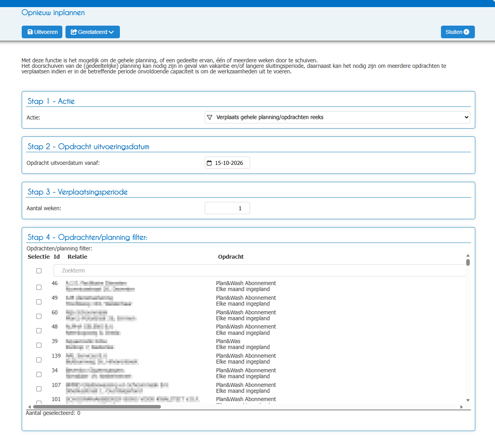The height and width of the screenshot is (448, 495).
Task: Click the Stap 3 - Verplaatsingsperiode heading
Action: pos(78,192)
